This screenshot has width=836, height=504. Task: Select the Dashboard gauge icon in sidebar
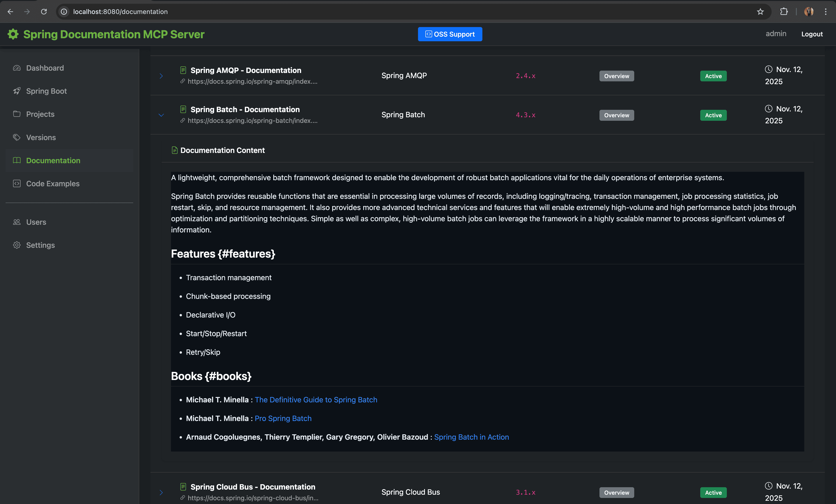pos(17,68)
